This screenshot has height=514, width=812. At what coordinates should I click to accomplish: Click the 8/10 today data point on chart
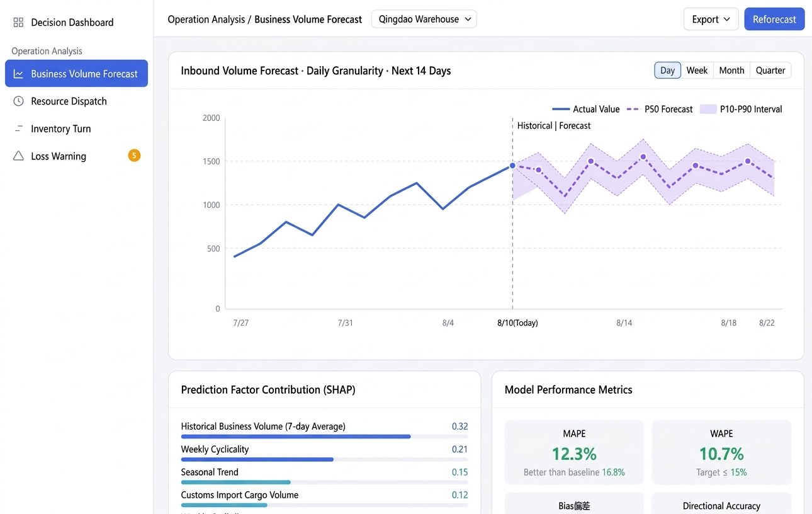click(x=512, y=166)
